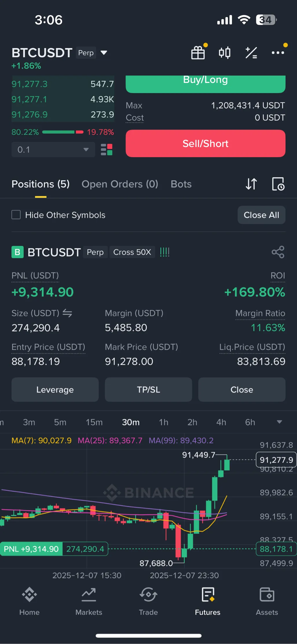Tap the sort positions arrows icon
Screen dimensions: 297x644
[x=251, y=184]
